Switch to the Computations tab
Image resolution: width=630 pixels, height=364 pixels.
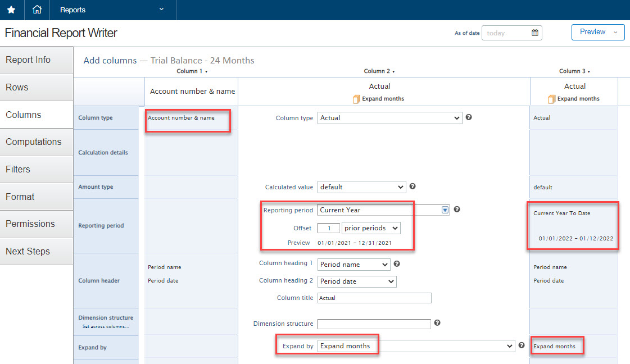pos(34,142)
